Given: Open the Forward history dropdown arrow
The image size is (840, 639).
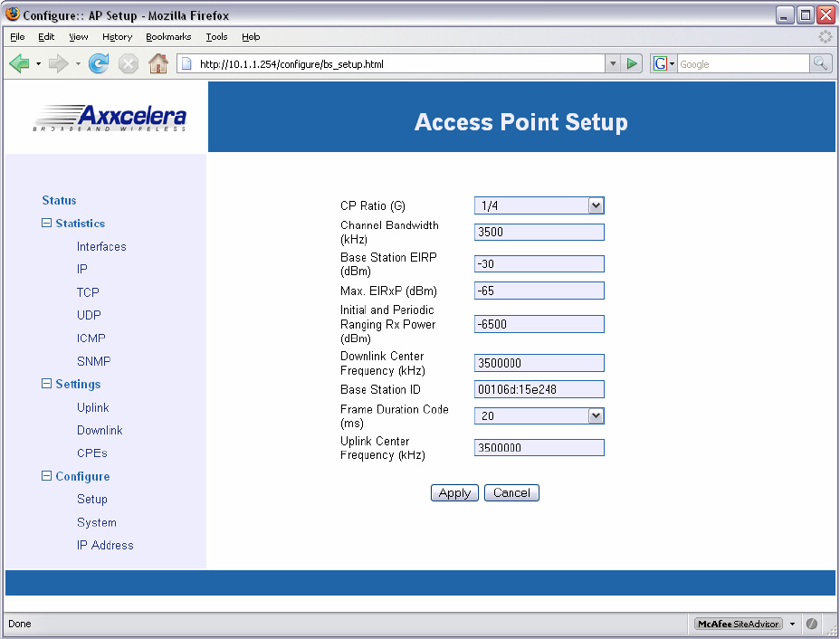Looking at the screenshot, I should tap(78, 63).
